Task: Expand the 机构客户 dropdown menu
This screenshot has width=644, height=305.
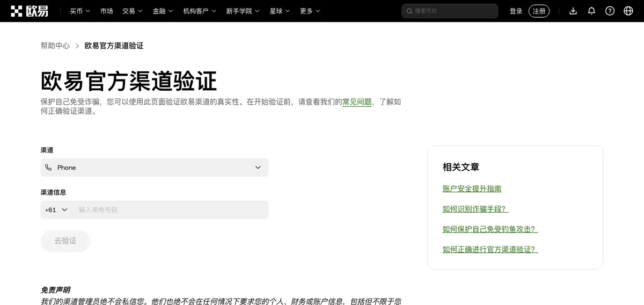Action: point(200,11)
